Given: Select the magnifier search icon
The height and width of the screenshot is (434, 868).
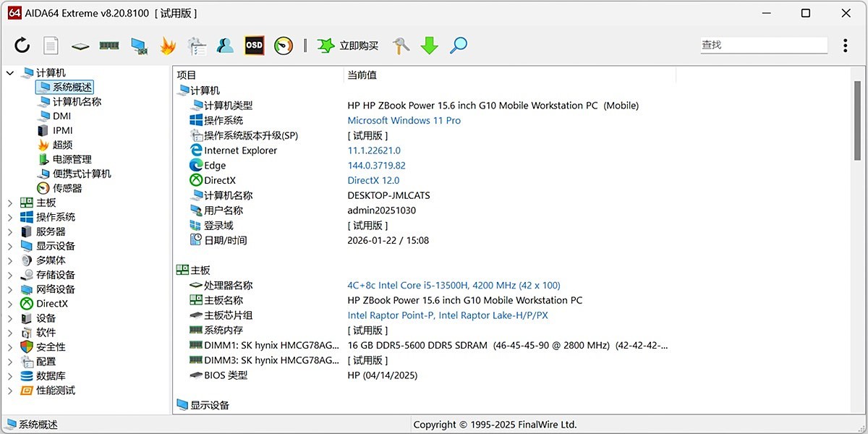Looking at the screenshot, I should point(458,45).
